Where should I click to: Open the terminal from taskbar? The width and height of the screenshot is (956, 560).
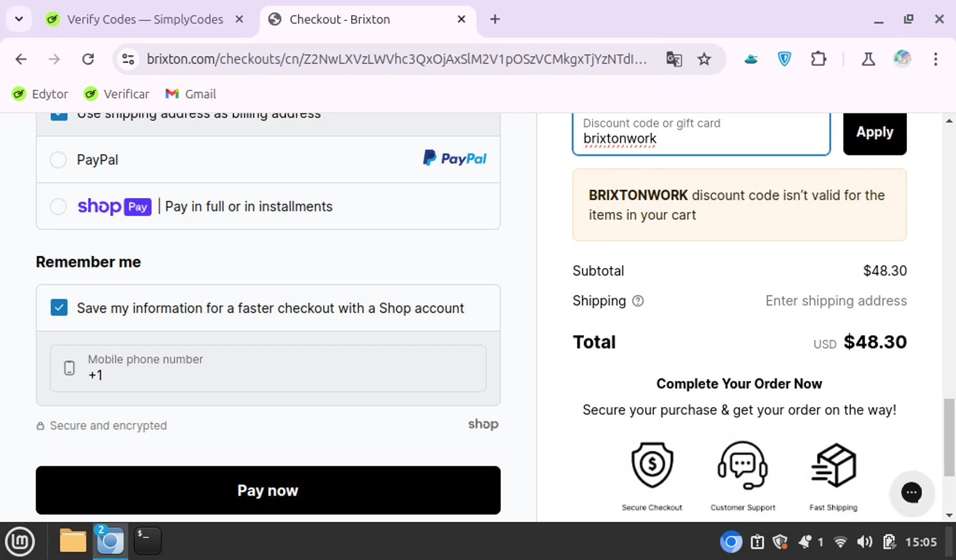point(147,541)
